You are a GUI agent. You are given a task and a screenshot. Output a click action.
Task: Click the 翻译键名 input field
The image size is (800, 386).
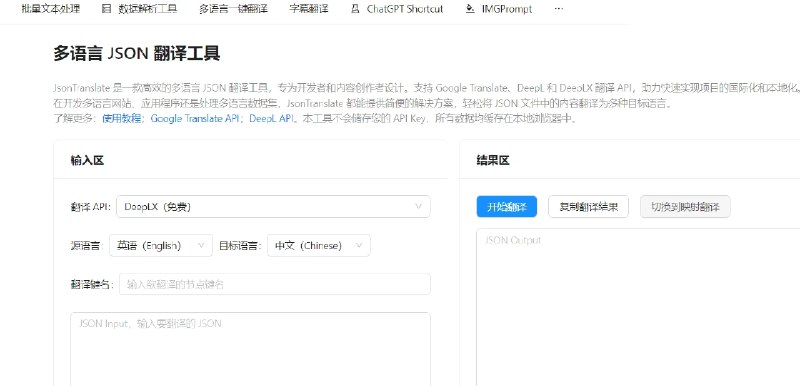tap(275, 284)
